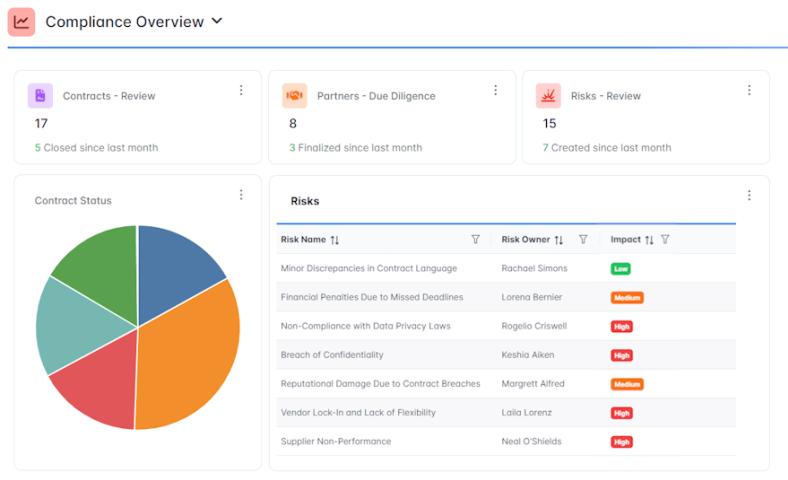Select the Risks tab heading
The height and width of the screenshot is (480, 788).
[305, 201]
